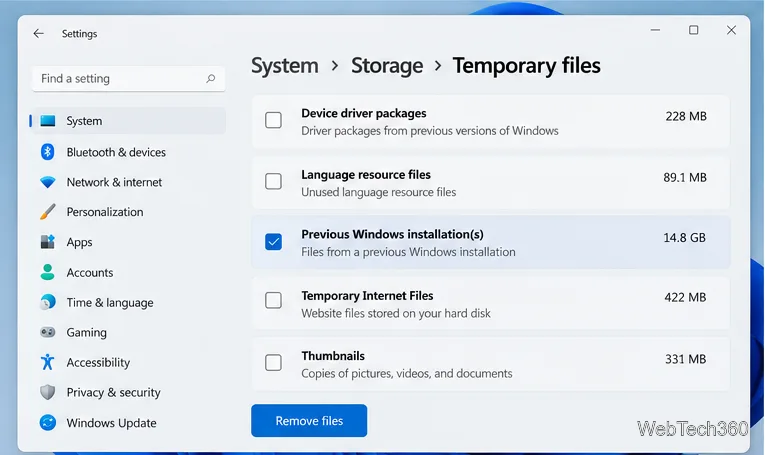The height and width of the screenshot is (455, 765).
Task: Click 'Driver packages from previous versions' description
Action: [430, 131]
